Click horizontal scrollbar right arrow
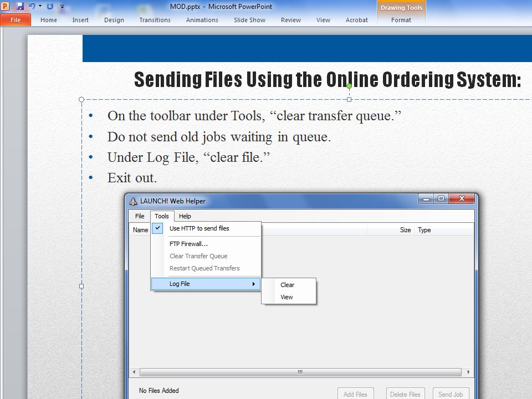The image size is (532, 399). pos(469,372)
